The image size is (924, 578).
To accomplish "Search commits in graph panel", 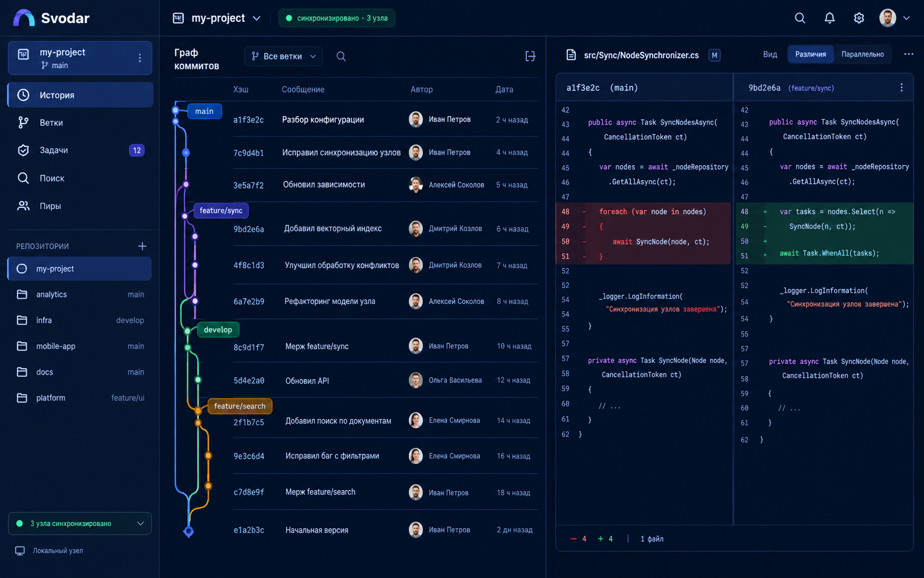I will [x=341, y=57].
